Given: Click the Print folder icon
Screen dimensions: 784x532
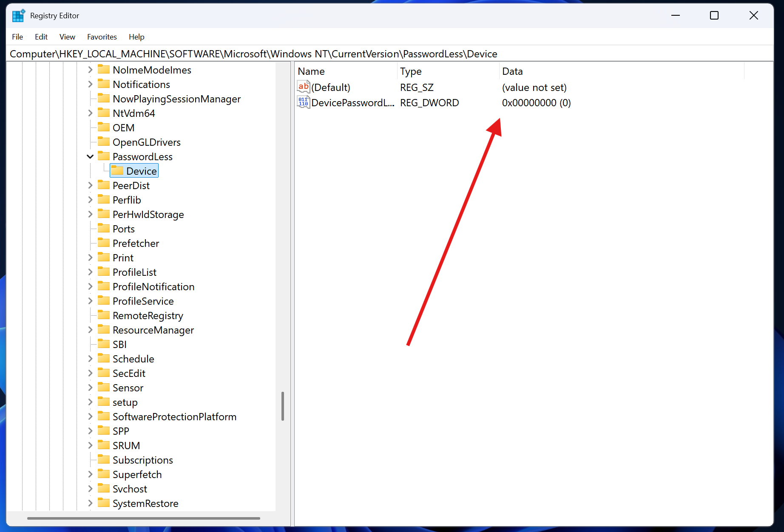Looking at the screenshot, I should pos(104,258).
